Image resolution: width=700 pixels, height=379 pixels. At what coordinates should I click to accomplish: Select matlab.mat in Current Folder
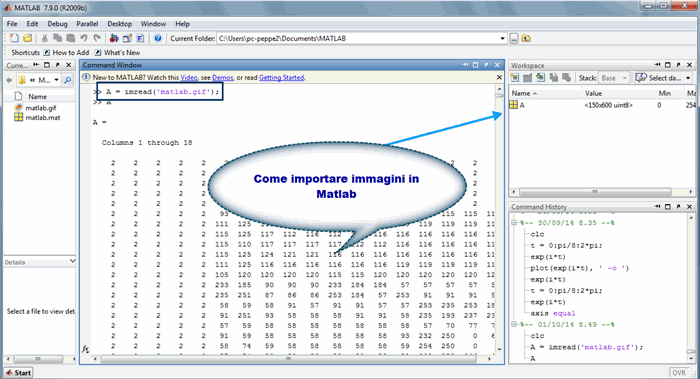tap(37, 117)
